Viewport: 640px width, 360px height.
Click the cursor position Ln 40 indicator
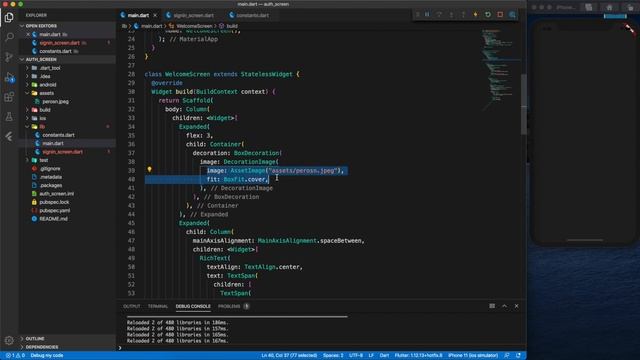pyautogui.click(x=289, y=356)
